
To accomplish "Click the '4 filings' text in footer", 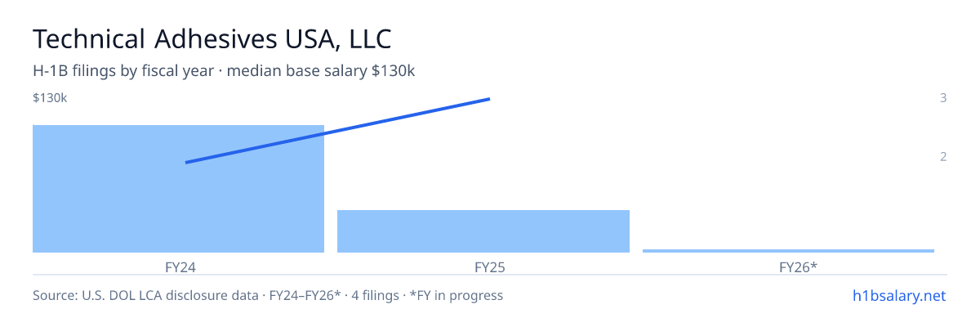I will [375, 295].
